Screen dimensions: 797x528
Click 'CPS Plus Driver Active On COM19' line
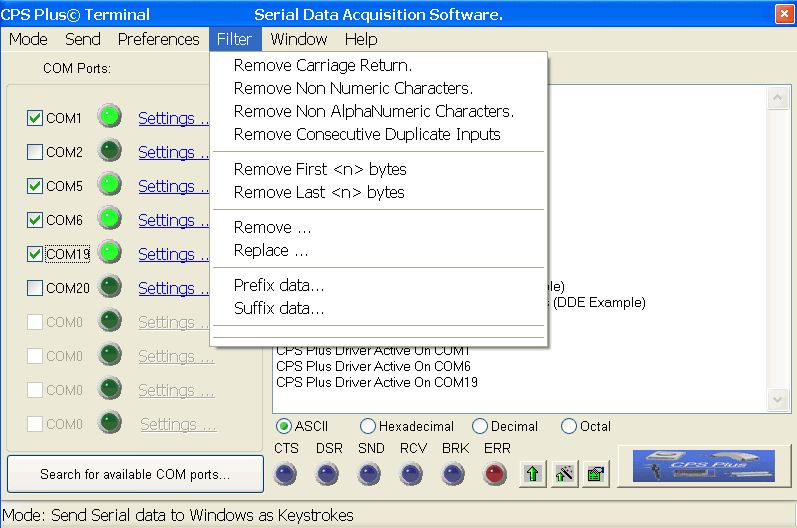pos(377,382)
